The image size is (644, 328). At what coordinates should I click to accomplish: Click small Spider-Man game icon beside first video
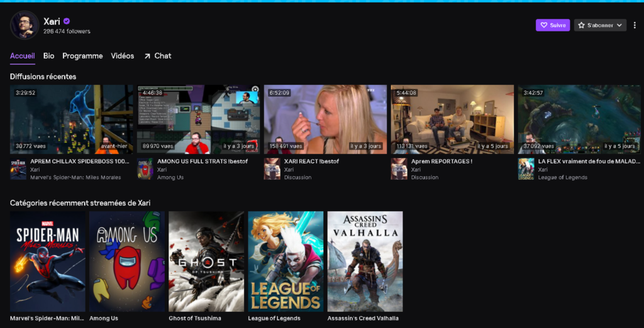tap(18, 169)
